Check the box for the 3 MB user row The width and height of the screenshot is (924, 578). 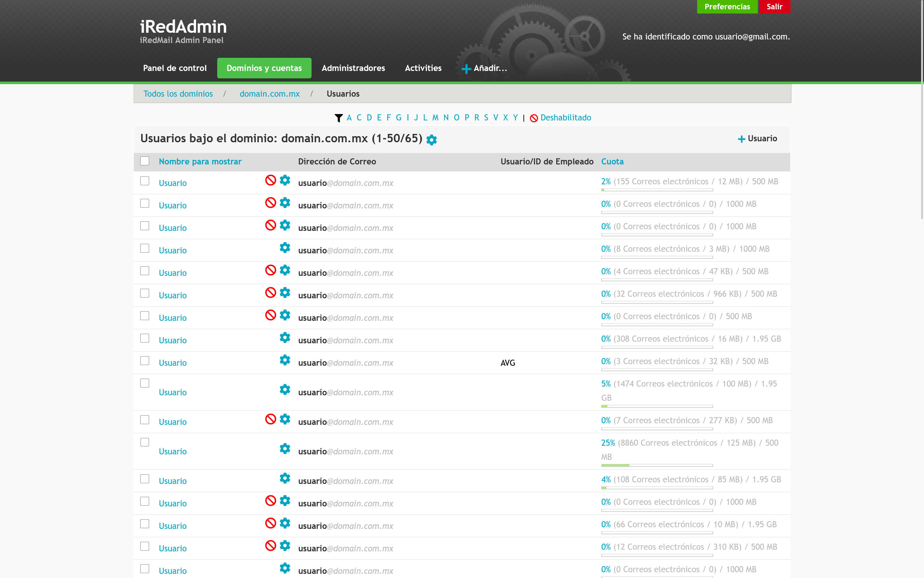tap(145, 249)
